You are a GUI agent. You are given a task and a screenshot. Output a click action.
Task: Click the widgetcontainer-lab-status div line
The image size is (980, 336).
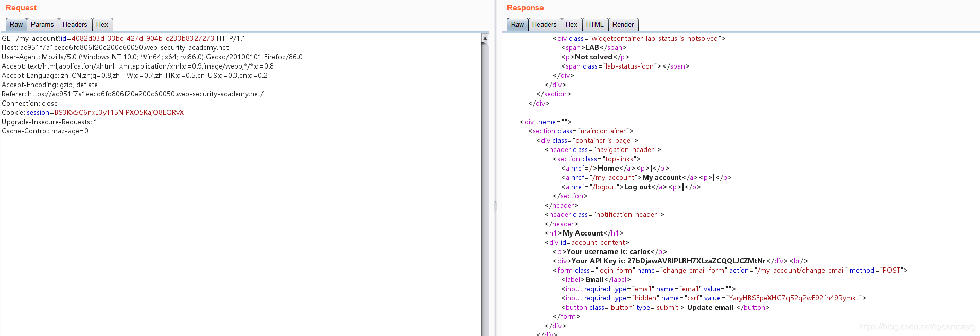click(x=639, y=39)
